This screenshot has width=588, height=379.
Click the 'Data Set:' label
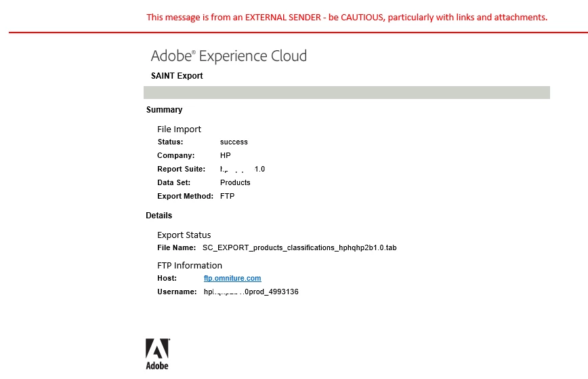(173, 182)
